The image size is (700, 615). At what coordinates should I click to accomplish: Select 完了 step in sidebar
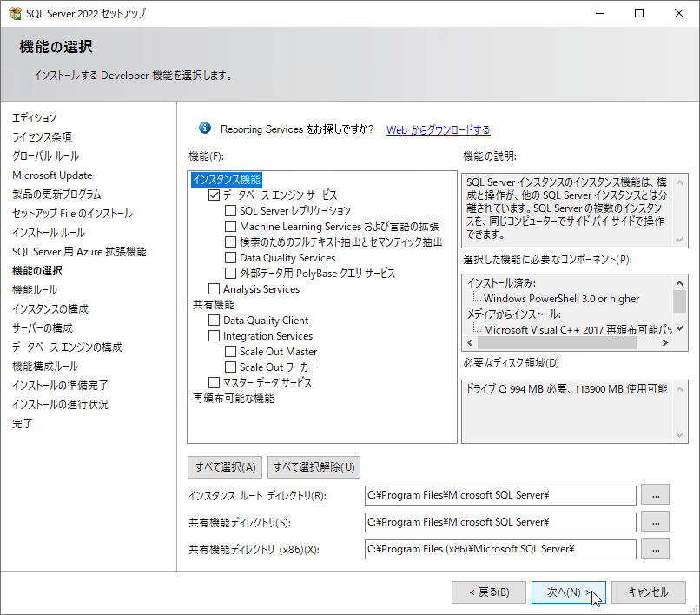click(x=23, y=424)
